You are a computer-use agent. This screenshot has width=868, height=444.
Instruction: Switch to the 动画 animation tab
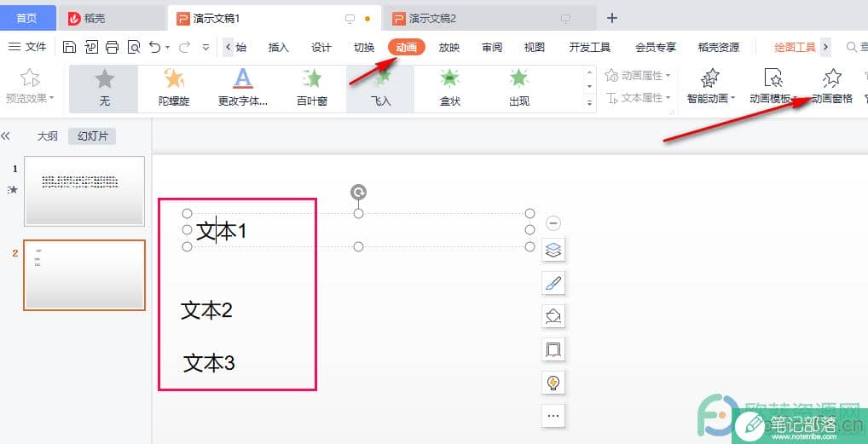(x=407, y=48)
